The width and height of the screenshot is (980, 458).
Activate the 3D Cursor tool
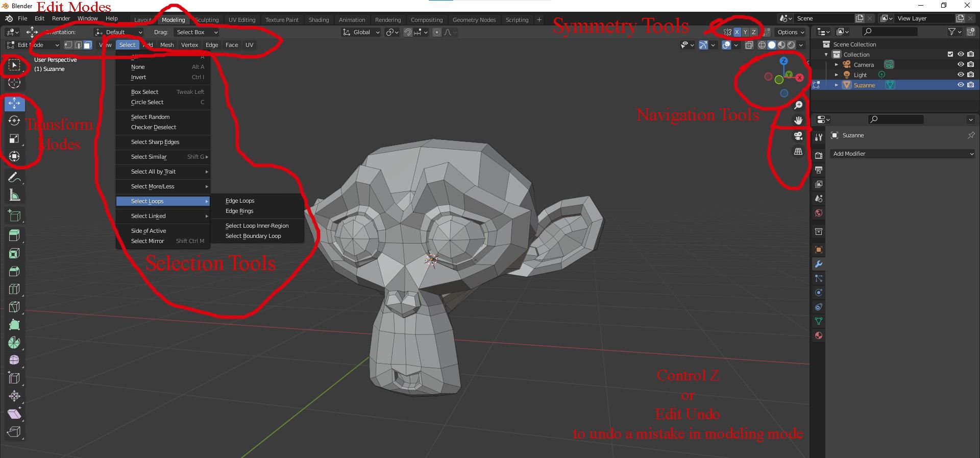pos(14,83)
